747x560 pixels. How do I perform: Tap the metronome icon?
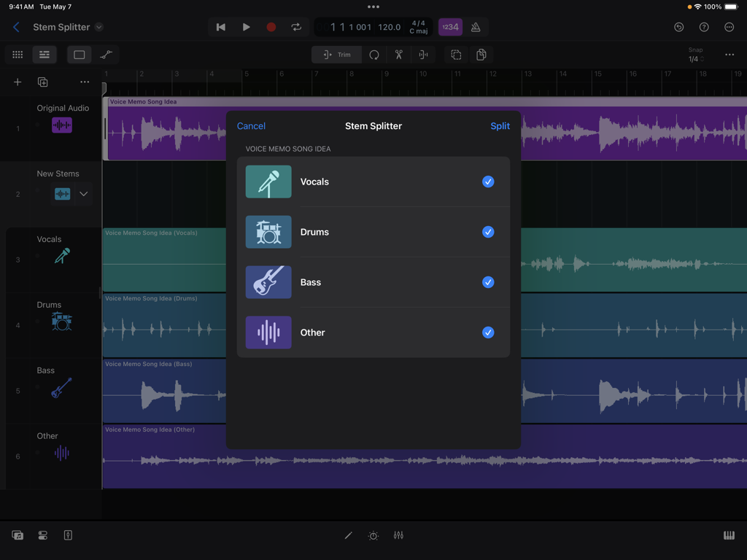[x=476, y=26]
